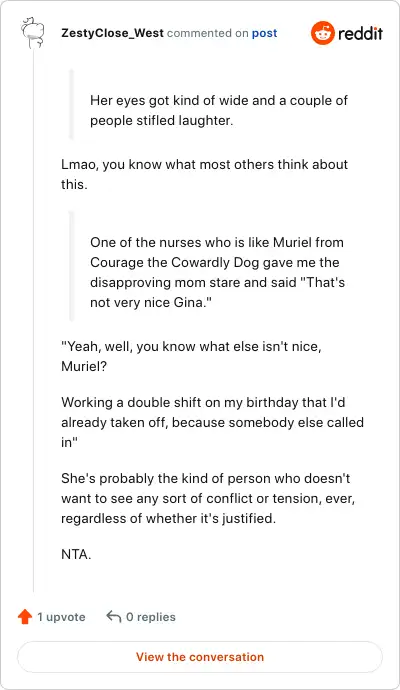Click the "commented on" gray text
Image resolution: width=400 pixels, height=690 pixels.
208,33
